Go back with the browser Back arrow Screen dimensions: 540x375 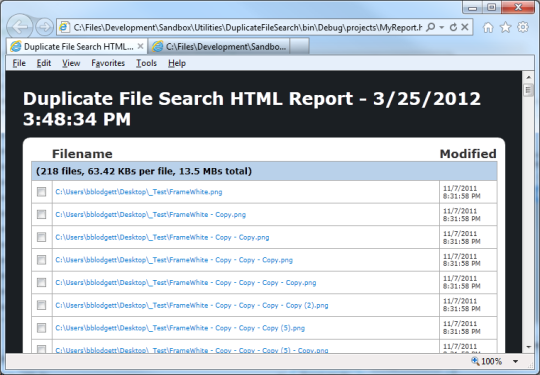tap(20, 27)
